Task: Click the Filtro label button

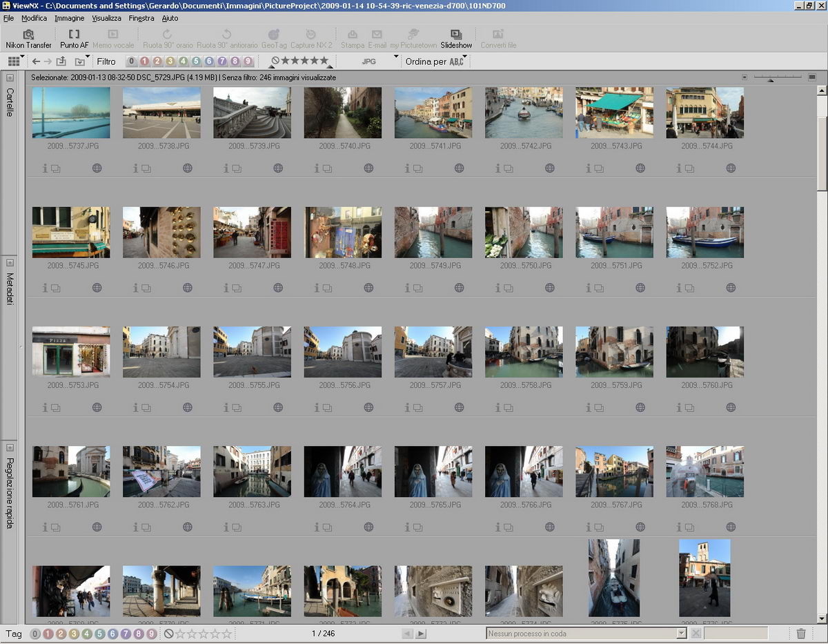Action: [x=106, y=61]
